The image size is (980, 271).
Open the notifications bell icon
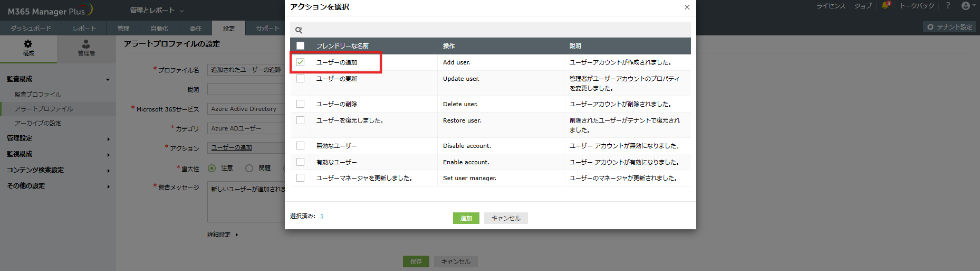coord(886,6)
